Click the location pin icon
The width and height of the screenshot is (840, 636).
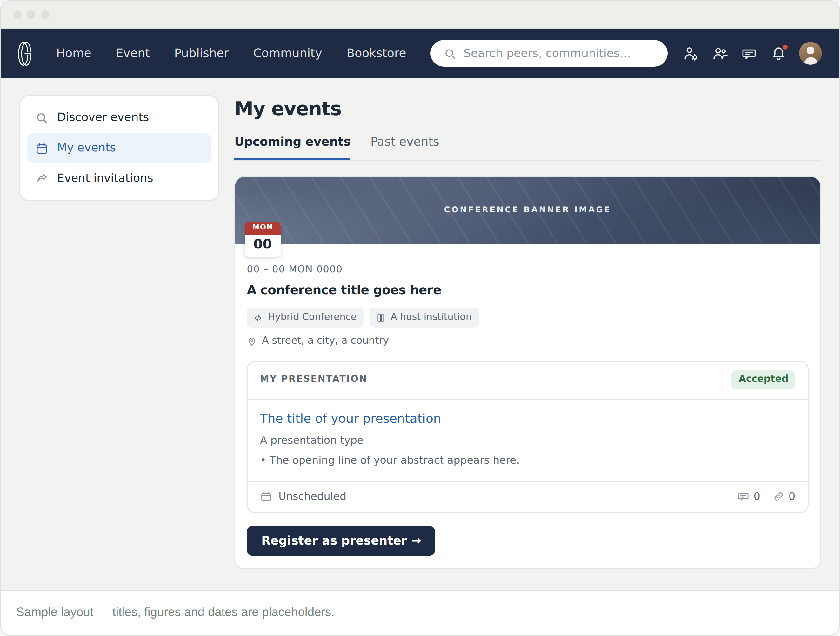(252, 341)
